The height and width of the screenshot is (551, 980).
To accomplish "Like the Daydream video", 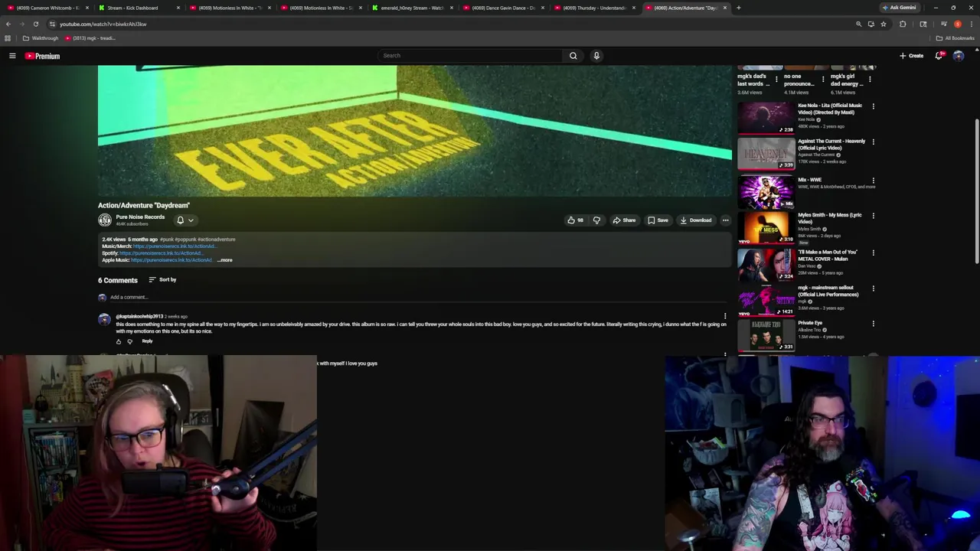I will [575, 220].
